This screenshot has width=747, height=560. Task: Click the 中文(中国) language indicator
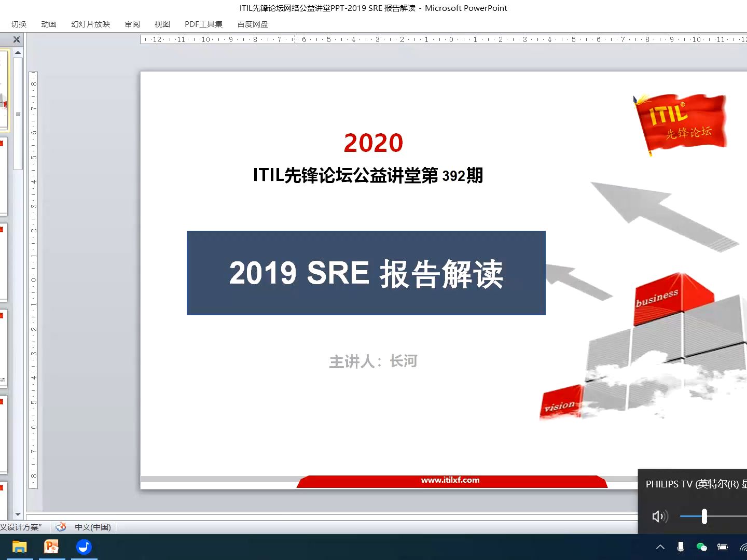[93, 527]
